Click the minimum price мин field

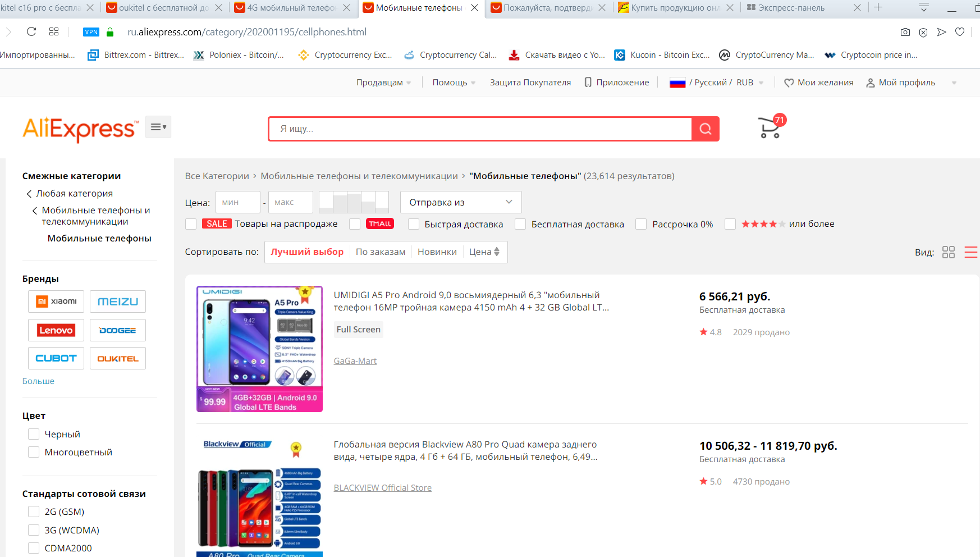tap(238, 202)
